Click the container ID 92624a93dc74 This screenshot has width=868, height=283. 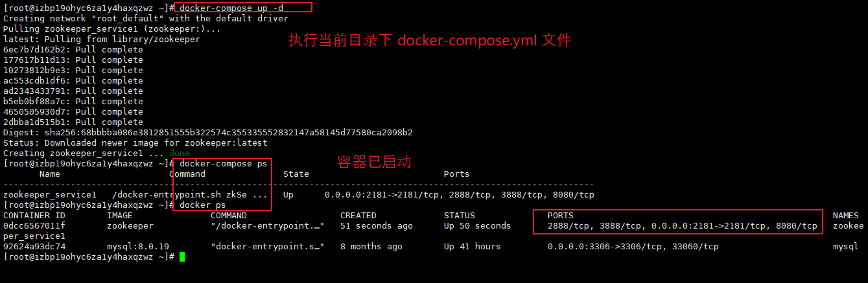[34, 247]
